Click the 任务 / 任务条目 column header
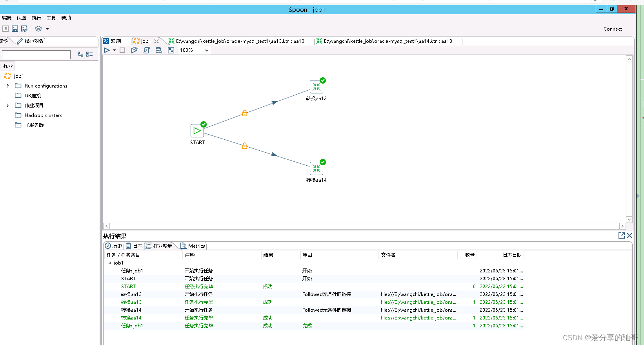Viewport: 644px width, 345px height. click(x=144, y=255)
